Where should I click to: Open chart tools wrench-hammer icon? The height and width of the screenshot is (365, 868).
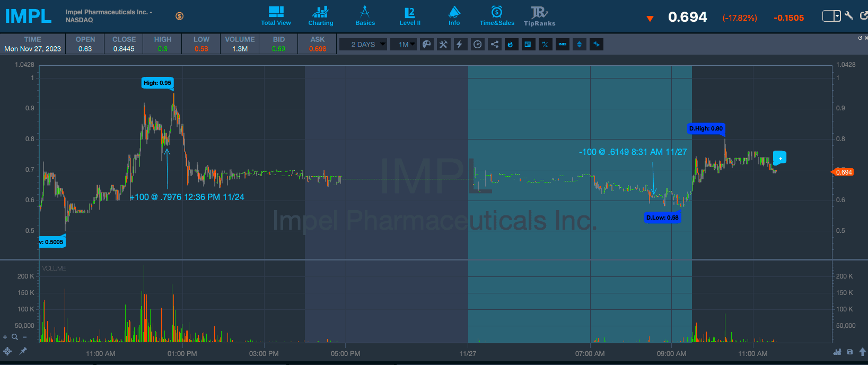[443, 45]
